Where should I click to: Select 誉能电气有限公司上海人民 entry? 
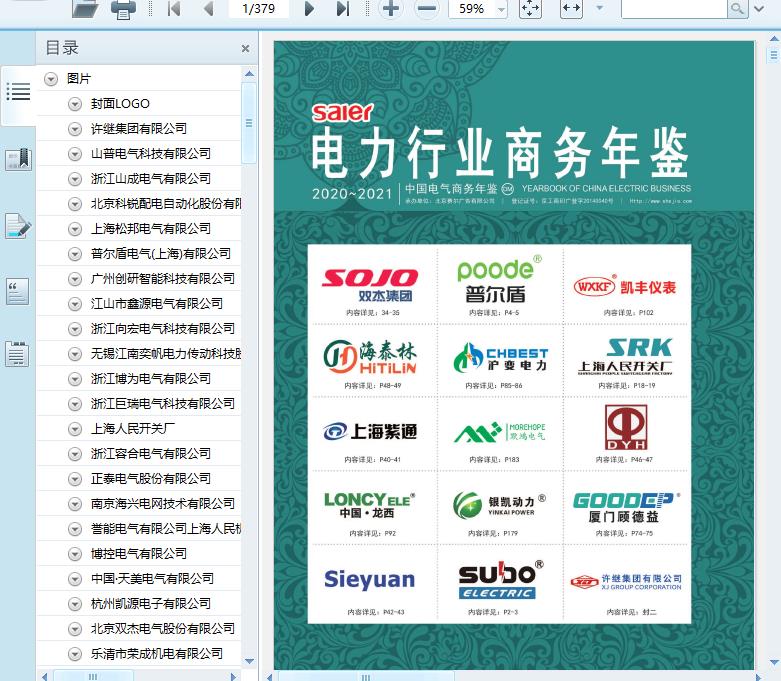pyautogui.click(x=166, y=529)
